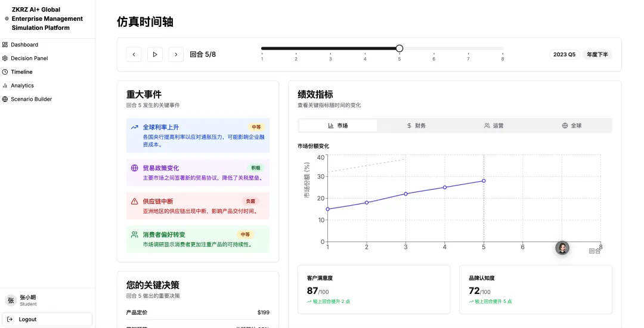The width and height of the screenshot is (644, 328).
Task: Click the trending-up icon of 全球利率上升
Action: tap(134, 127)
